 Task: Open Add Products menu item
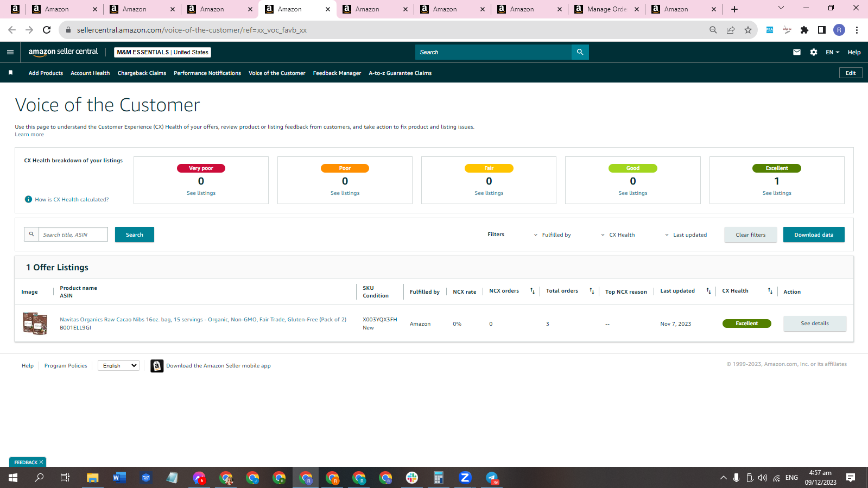[46, 73]
